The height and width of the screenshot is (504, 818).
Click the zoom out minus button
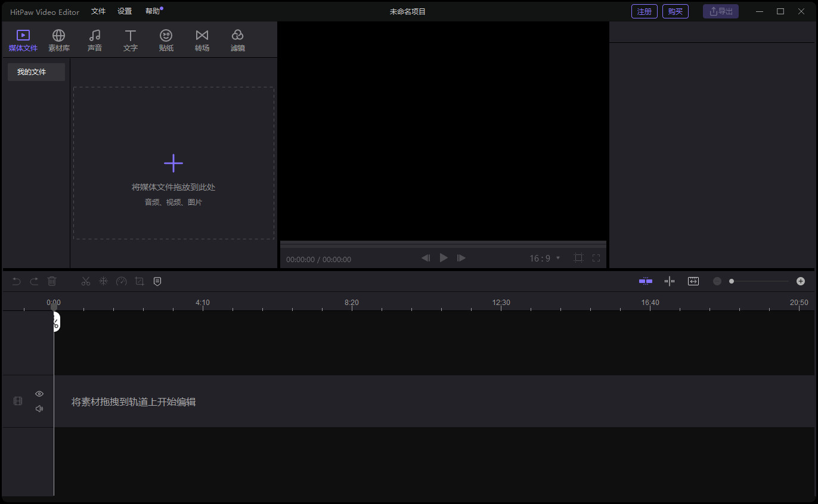[717, 281]
